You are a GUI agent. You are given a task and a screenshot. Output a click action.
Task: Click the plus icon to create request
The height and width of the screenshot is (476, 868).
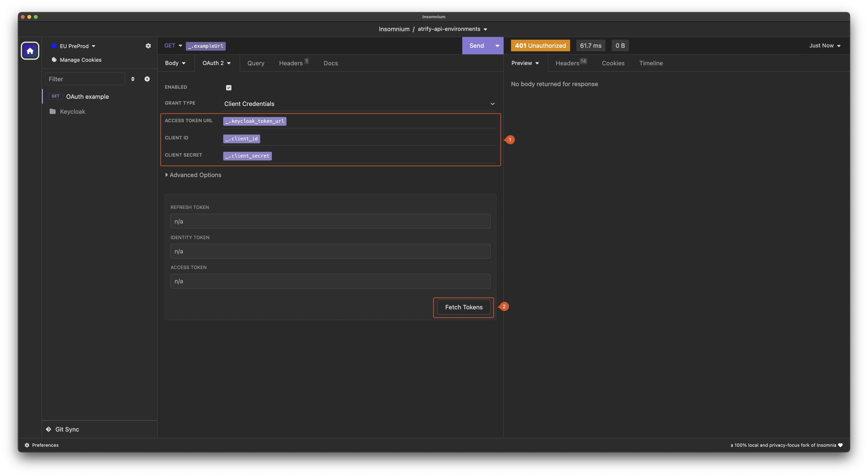point(147,79)
